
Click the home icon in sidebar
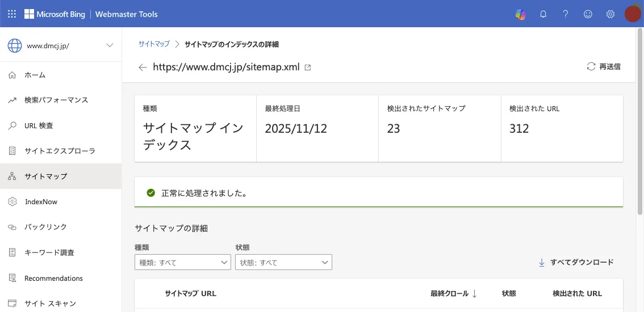point(12,75)
